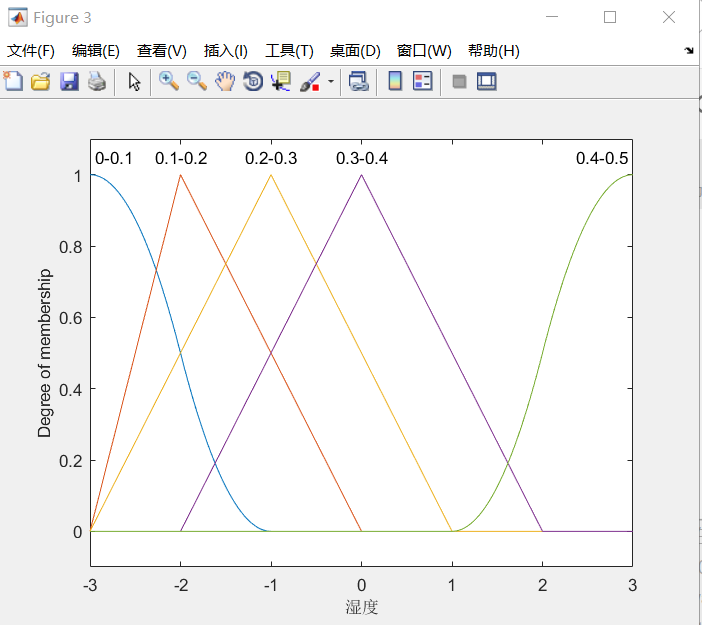Print the figure with the printer icon
Image resolution: width=702 pixels, height=625 pixels.
point(97,81)
